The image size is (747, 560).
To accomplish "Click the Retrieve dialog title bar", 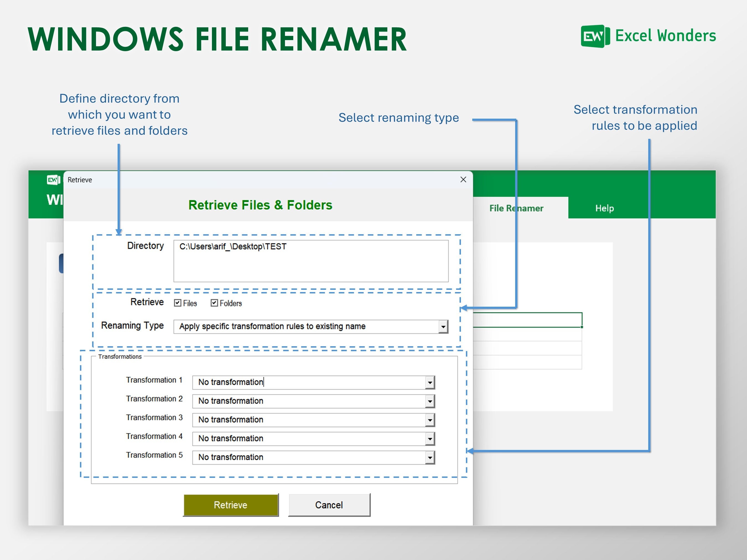I will click(x=236, y=179).
